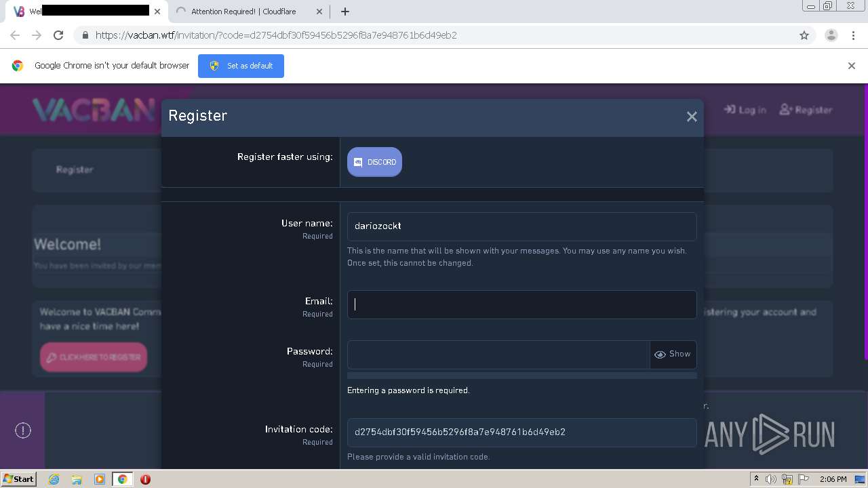Viewport: 868px width, 488px height.
Task: Reload the current page
Action: click(x=58, y=35)
